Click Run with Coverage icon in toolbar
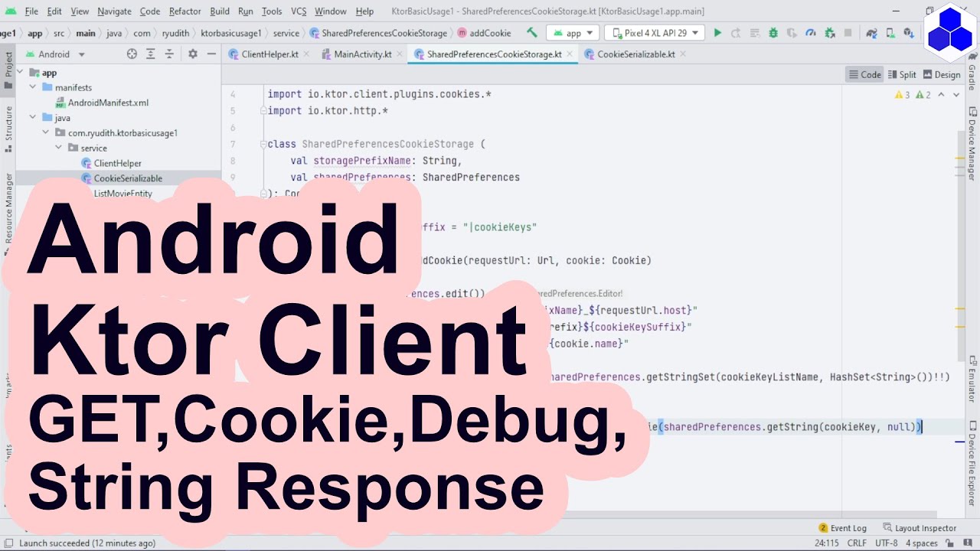This screenshot has height=551, width=980. [792, 33]
